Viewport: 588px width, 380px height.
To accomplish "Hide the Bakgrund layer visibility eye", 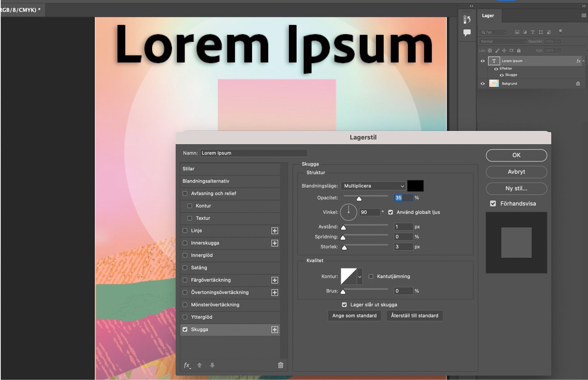I will pos(483,84).
